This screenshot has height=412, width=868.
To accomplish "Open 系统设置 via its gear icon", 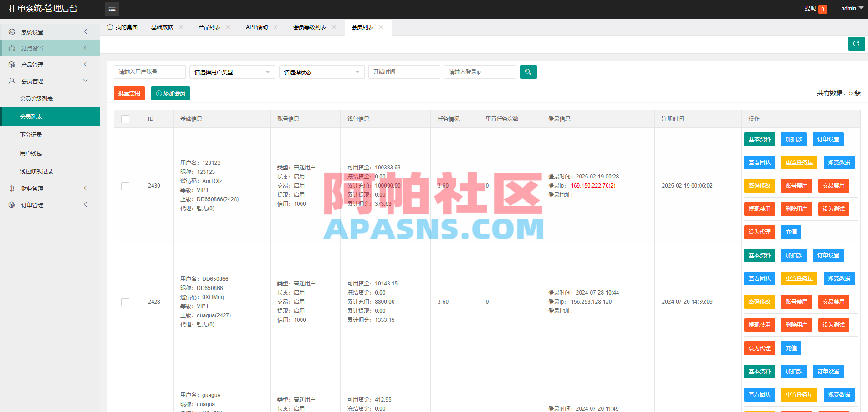I will point(12,31).
